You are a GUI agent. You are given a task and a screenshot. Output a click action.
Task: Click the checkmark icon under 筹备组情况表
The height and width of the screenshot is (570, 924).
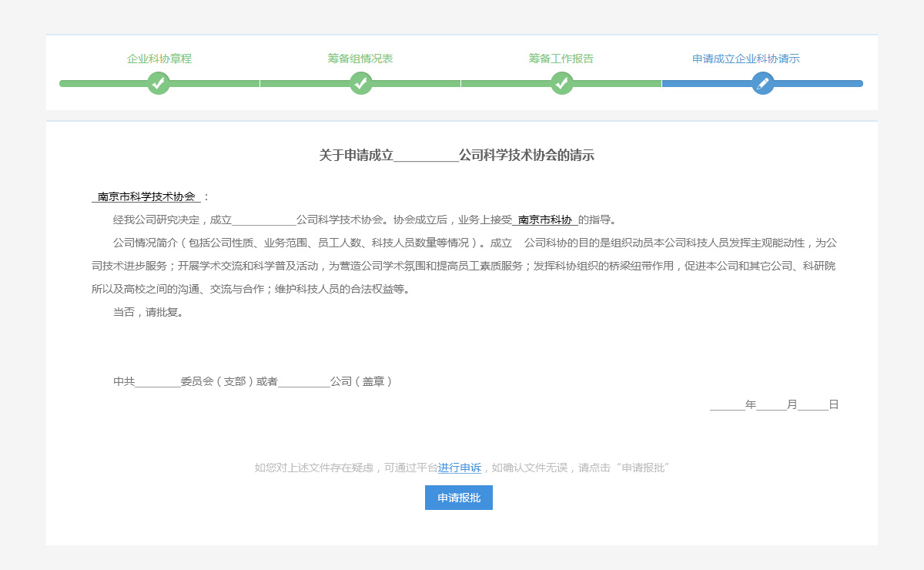point(361,83)
